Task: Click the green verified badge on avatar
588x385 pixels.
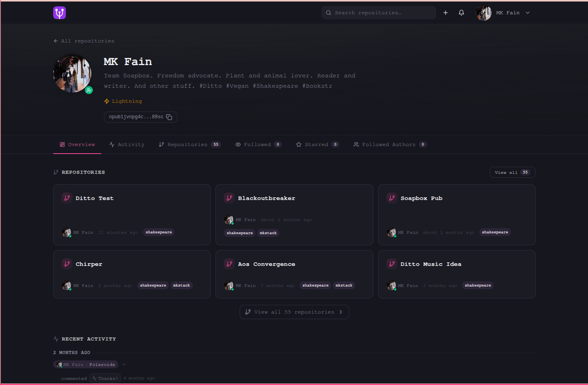Action: pos(89,90)
